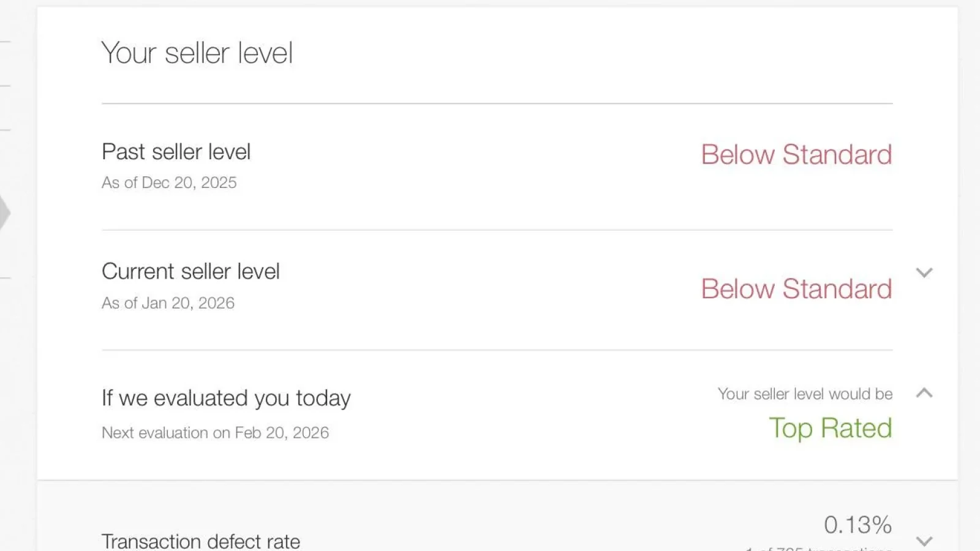
Task: Click 'If we evaluated you today' row title
Action: coord(226,398)
